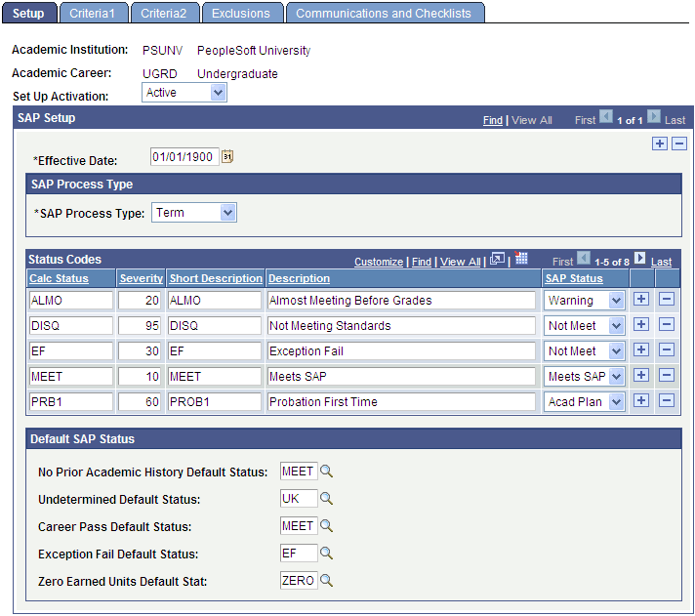Click Almost Meeting Before Grades description field
Image resolution: width=695 pixels, height=616 pixels.
[400, 301]
